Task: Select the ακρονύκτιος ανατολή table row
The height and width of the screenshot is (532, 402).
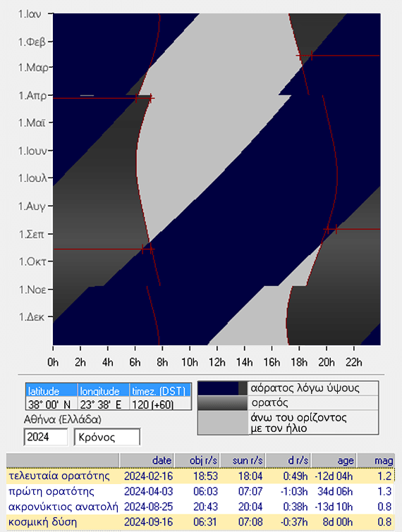Action: coord(200,507)
